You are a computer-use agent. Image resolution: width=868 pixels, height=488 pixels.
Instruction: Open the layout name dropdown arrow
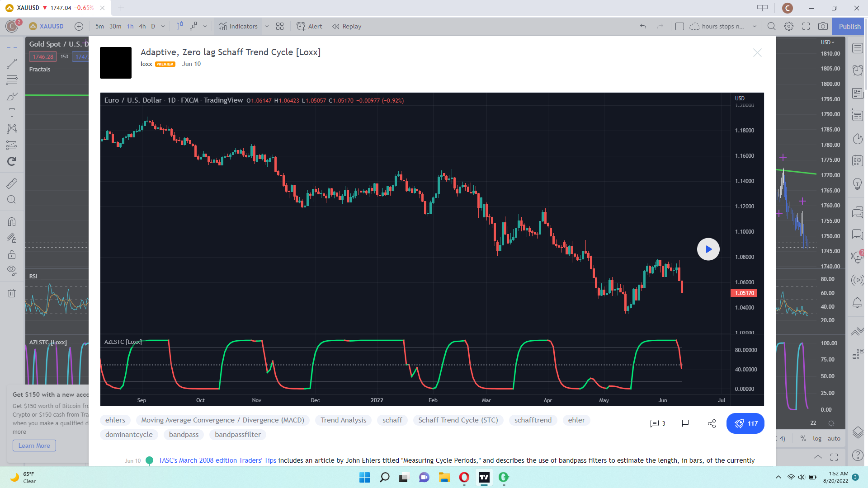pyautogui.click(x=754, y=26)
